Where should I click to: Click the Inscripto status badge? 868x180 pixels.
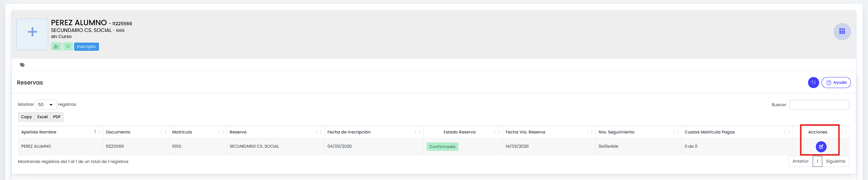tap(86, 47)
